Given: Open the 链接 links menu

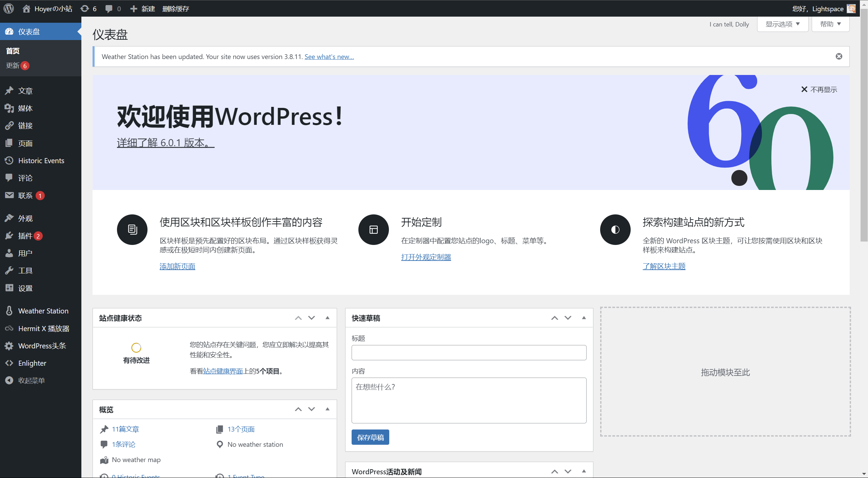Looking at the screenshot, I should click(41, 126).
